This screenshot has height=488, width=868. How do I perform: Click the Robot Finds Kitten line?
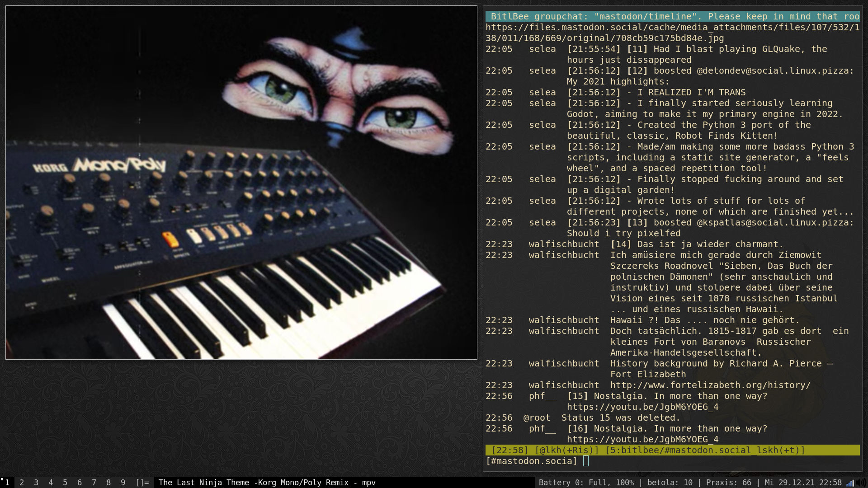pos(689,130)
